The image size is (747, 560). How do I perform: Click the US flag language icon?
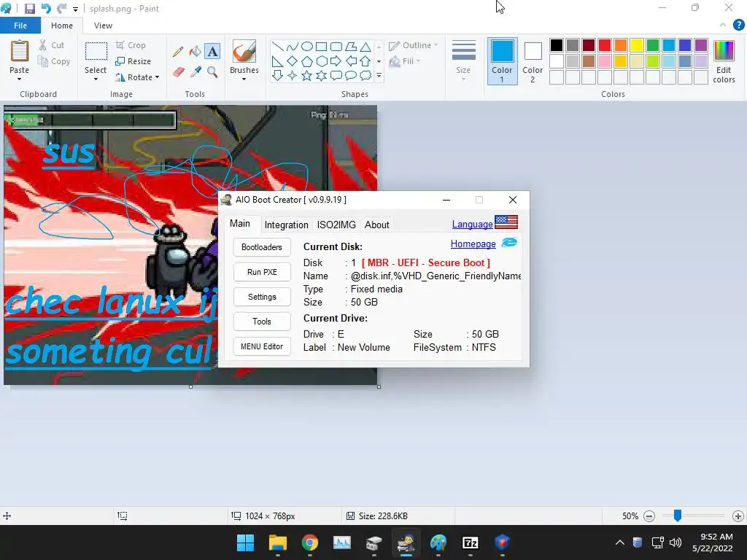click(x=506, y=222)
